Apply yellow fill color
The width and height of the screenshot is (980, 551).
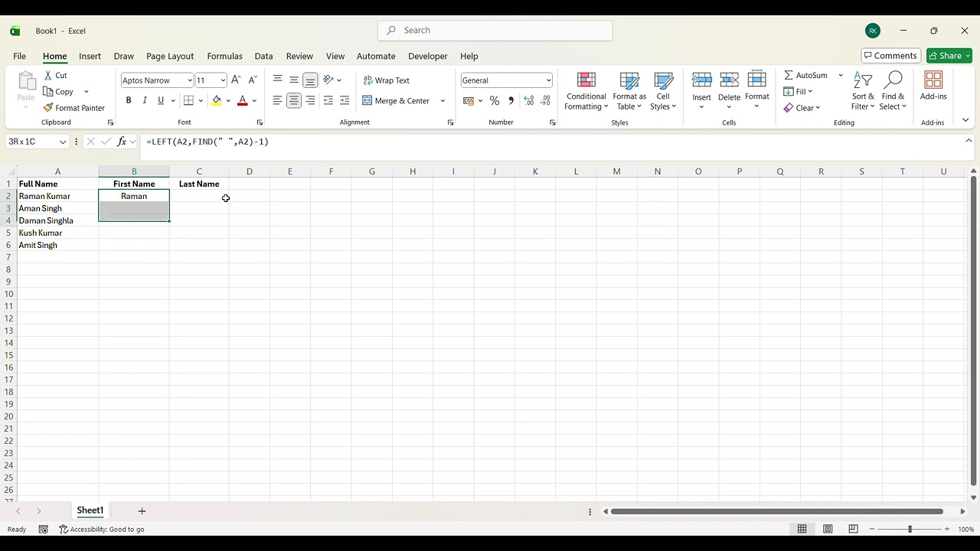tap(217, 100)
